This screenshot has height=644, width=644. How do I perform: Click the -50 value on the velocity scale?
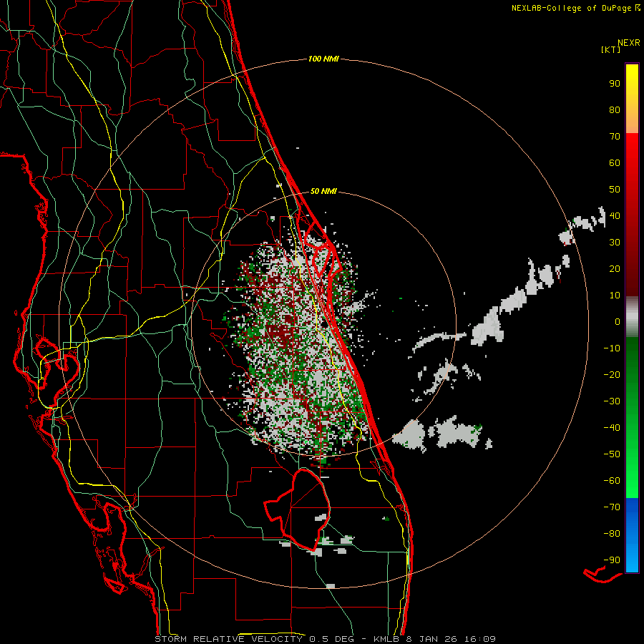(612, 454)
